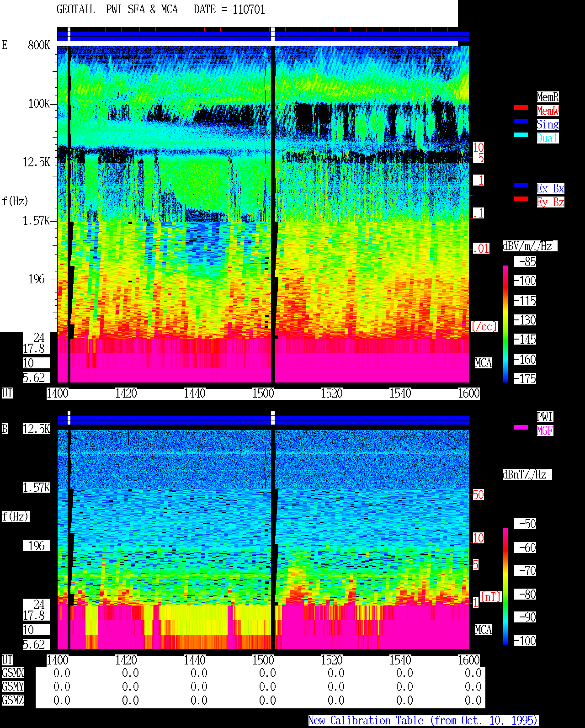Open the New Calibration Table link

tap(423, 720)
